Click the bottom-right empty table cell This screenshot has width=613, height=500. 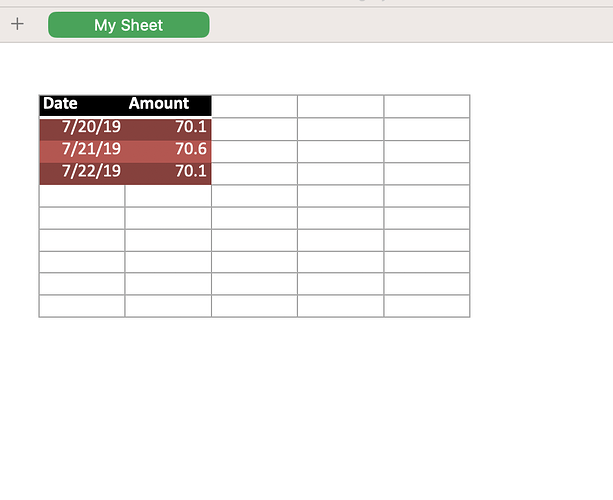(x=427, y=306)
